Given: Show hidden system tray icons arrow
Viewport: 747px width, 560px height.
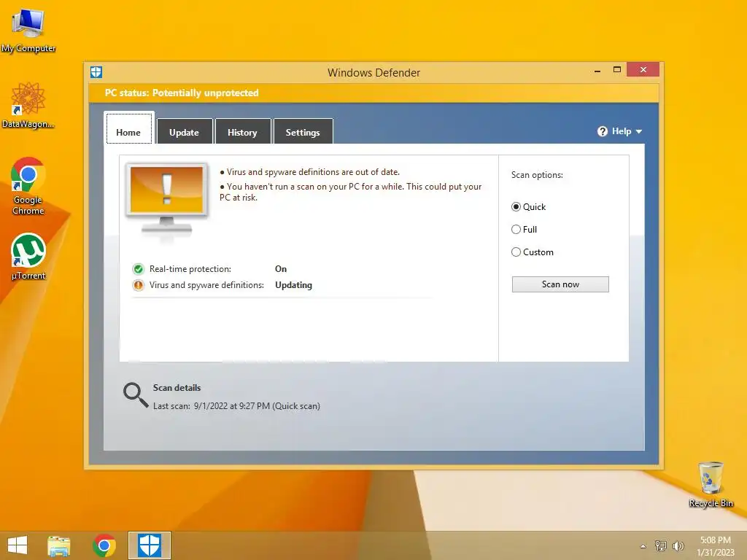Looking at the screenshot, I should click(x=643, y=546).
